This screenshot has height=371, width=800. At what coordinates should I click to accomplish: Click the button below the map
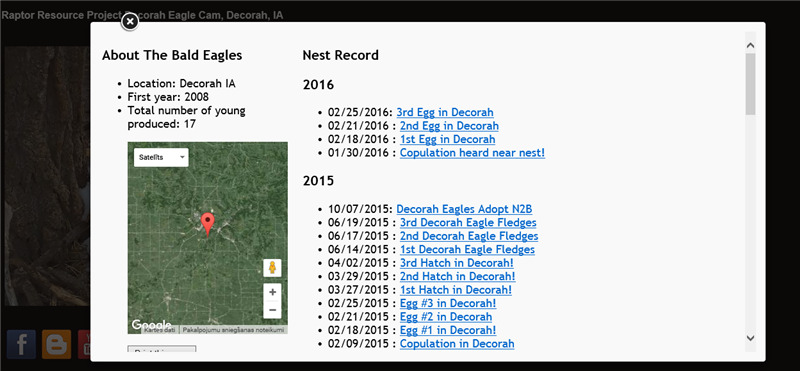coord(162,349)
